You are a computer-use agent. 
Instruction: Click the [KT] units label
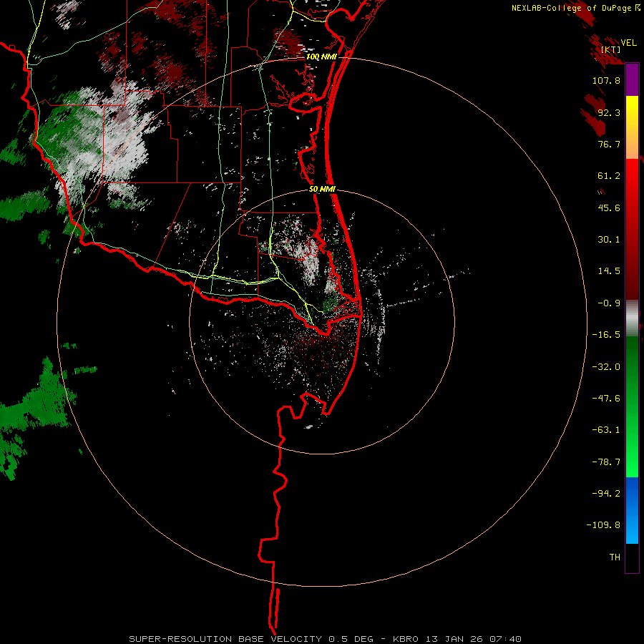[611, 49]
